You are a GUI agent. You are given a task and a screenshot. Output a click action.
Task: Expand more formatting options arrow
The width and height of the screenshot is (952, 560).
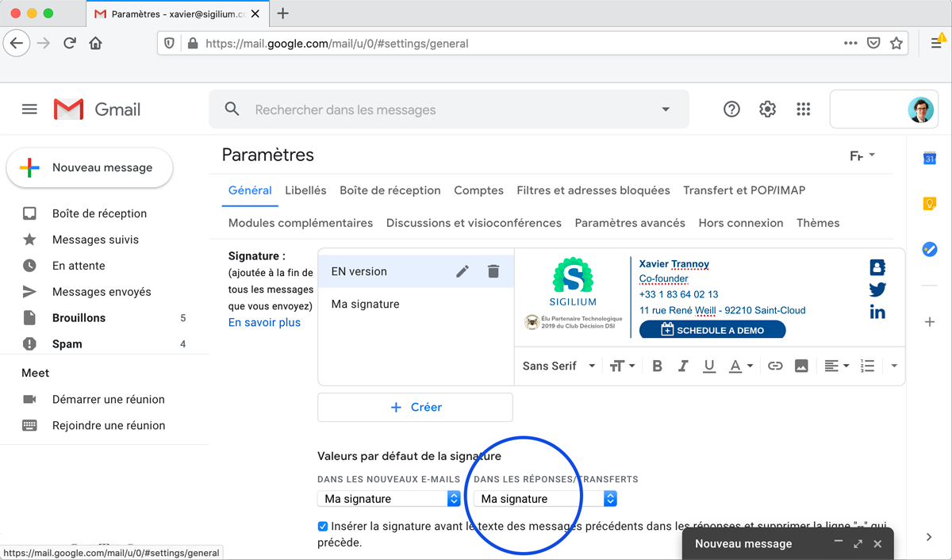pyautogui.click(x=894, y=366)
